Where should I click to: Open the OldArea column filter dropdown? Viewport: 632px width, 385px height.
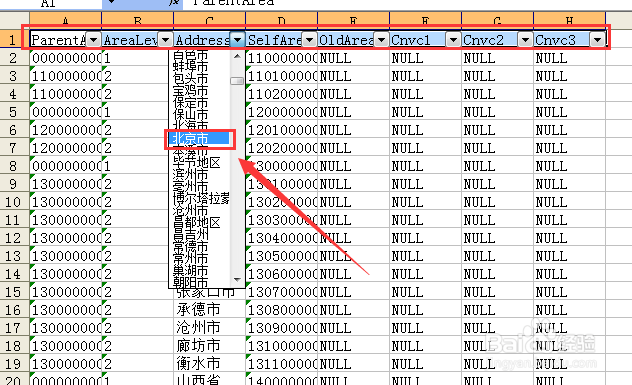[381, 40]
